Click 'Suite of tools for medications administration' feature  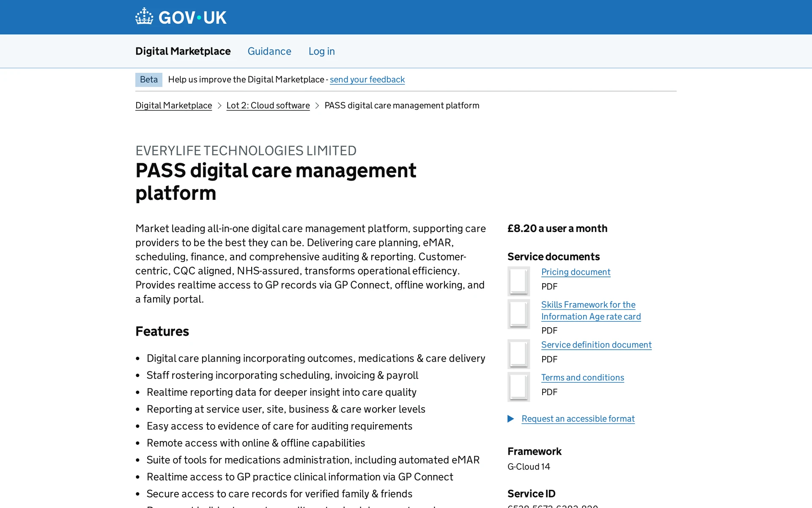313,460
